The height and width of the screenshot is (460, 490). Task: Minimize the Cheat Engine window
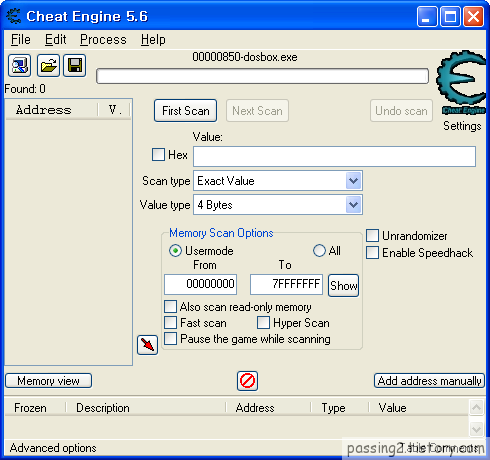[x=427, y=16]
